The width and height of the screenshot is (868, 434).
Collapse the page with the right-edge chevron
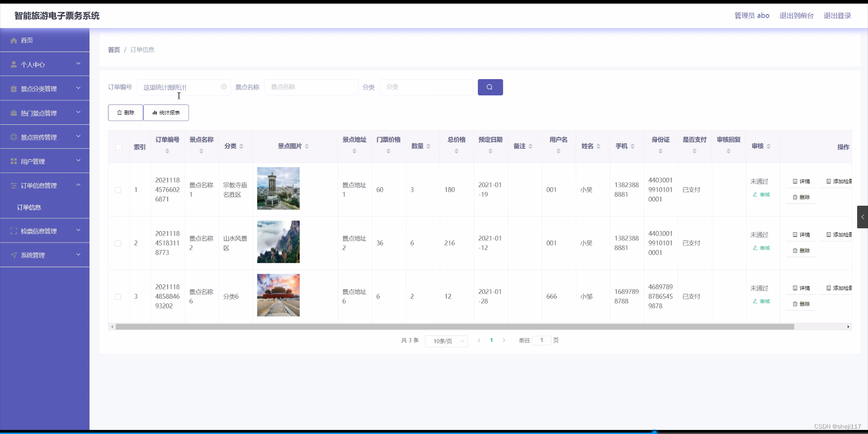863,217
